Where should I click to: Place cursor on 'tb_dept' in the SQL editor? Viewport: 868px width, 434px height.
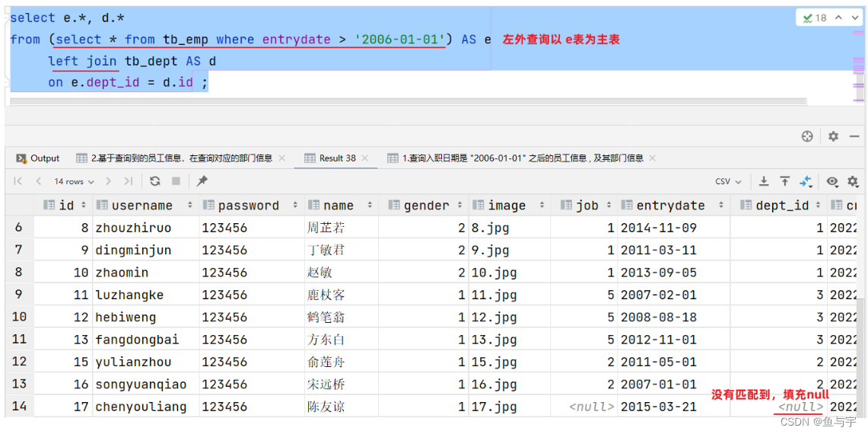(151, 61)
